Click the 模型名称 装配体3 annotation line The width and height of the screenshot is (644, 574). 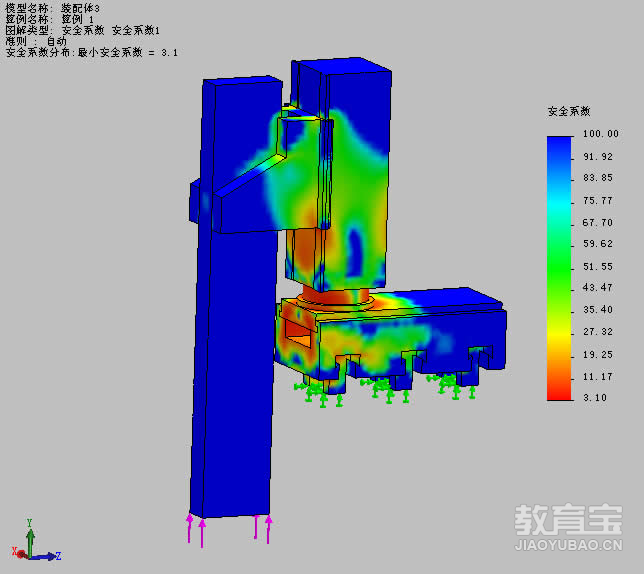(53, 8)
